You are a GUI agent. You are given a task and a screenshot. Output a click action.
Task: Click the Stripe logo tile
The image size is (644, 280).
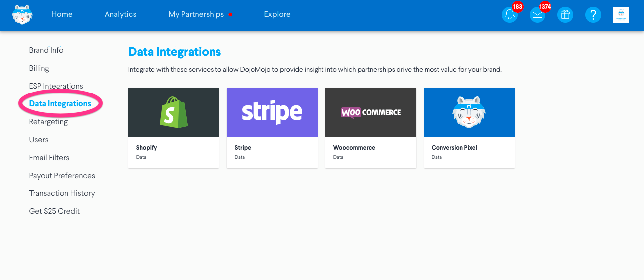click(x=272, y=112)
